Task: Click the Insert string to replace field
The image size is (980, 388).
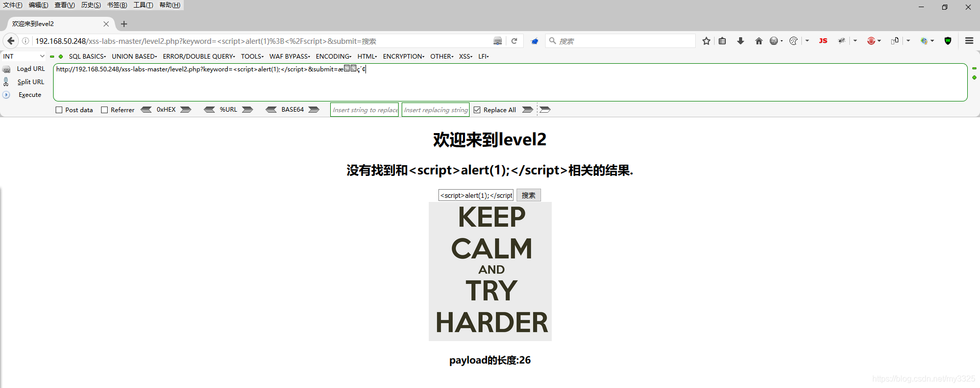Action: (x=364, y=110)
